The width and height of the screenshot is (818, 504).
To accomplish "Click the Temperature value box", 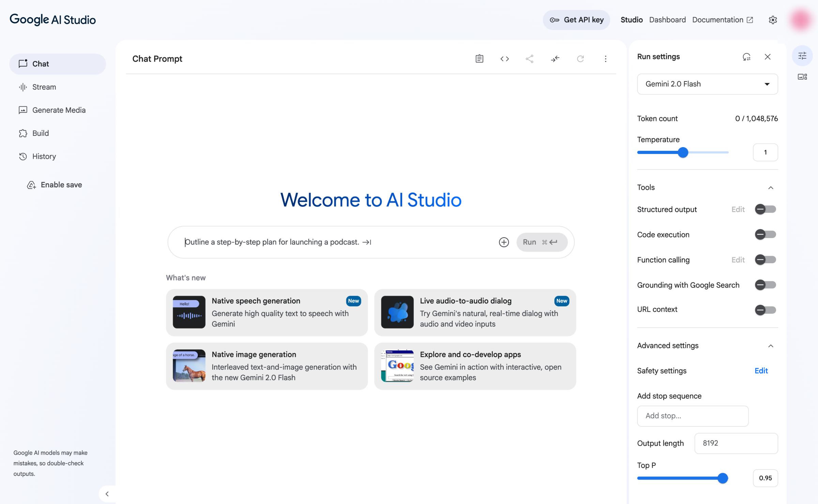I will pos(765,152).
